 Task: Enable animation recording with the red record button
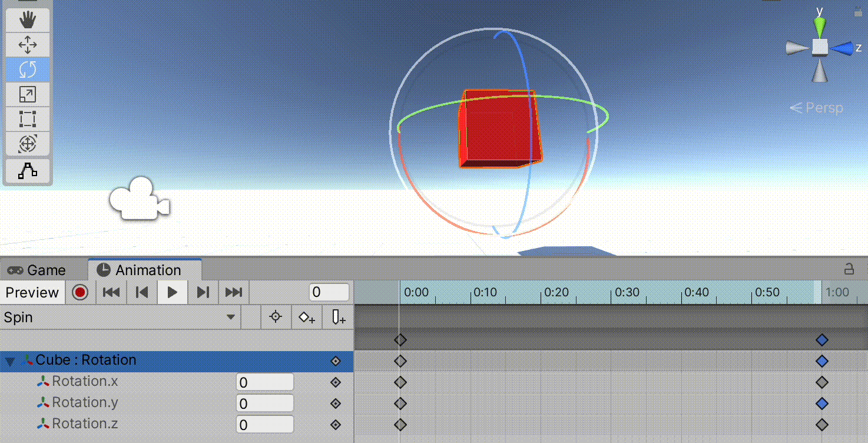pos(79,292)
